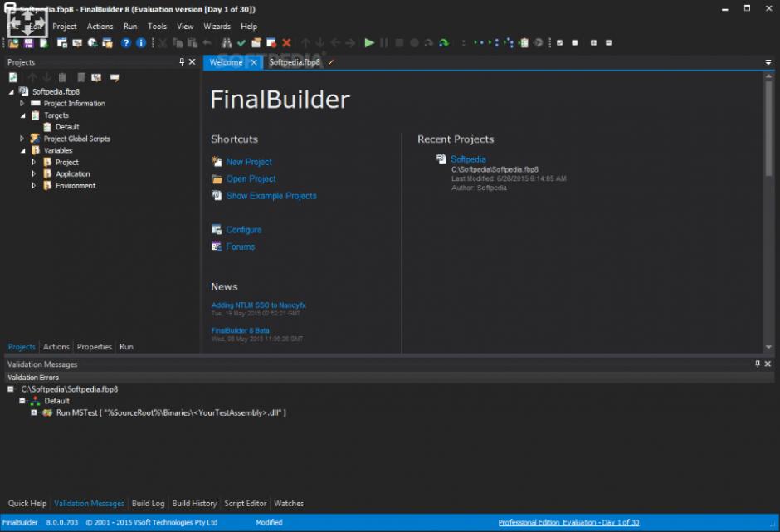This screenshot has width=780, height=532.
Task: Click the move action right arrow icon
Action: [x=350, y=43]
